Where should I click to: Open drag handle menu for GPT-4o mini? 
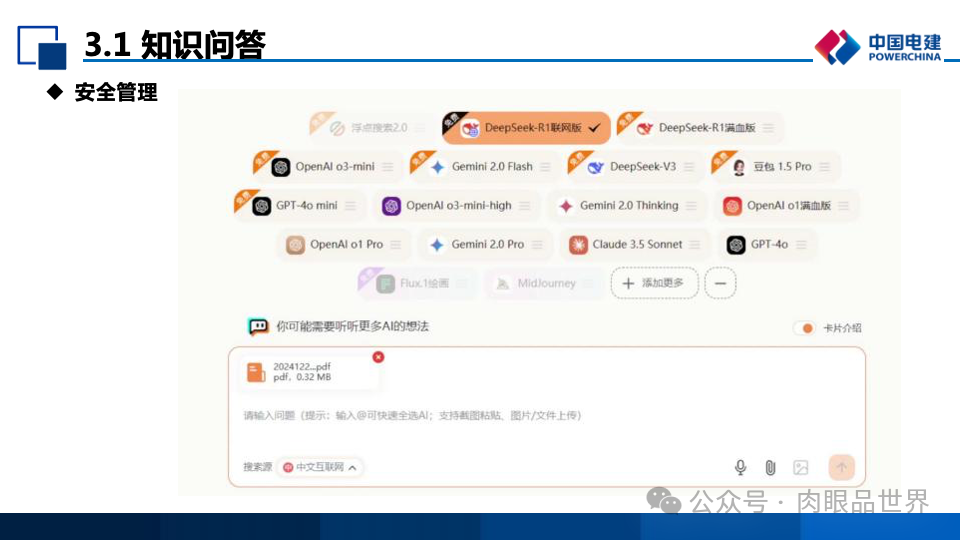pos(350,206)
